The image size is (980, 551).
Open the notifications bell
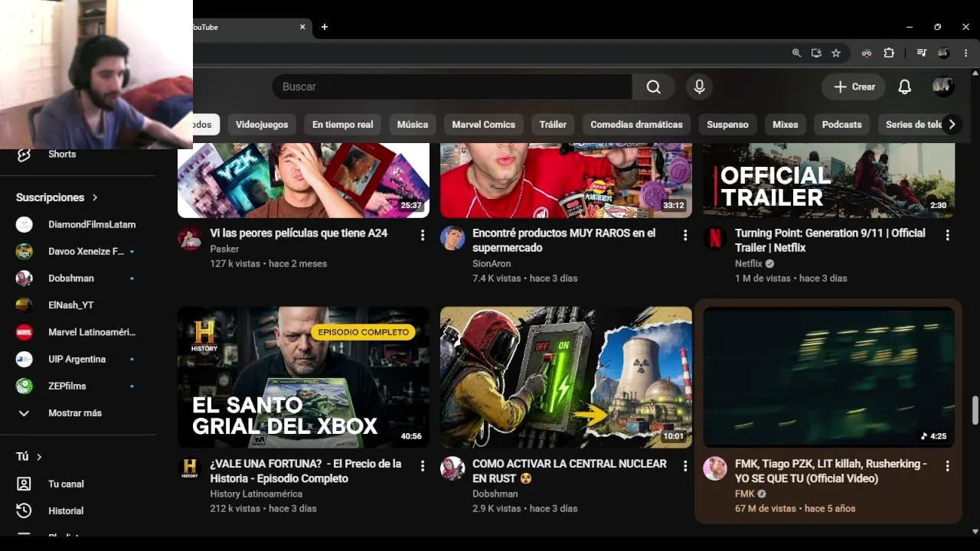coord(904,86)
